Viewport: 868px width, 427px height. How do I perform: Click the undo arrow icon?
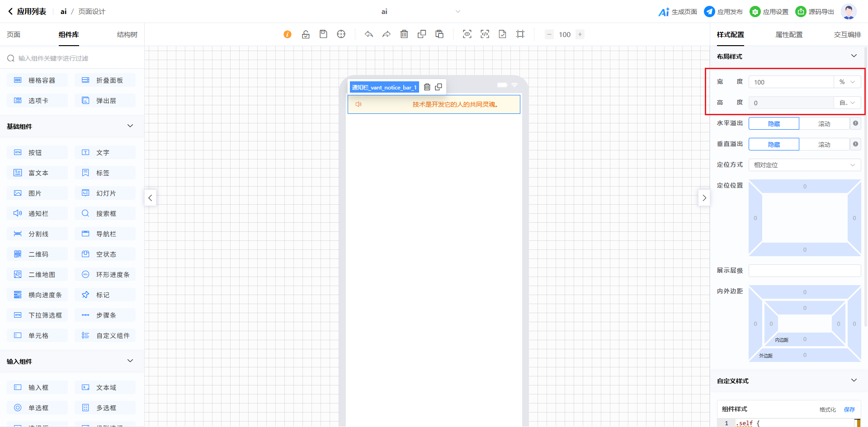(369, 34)
